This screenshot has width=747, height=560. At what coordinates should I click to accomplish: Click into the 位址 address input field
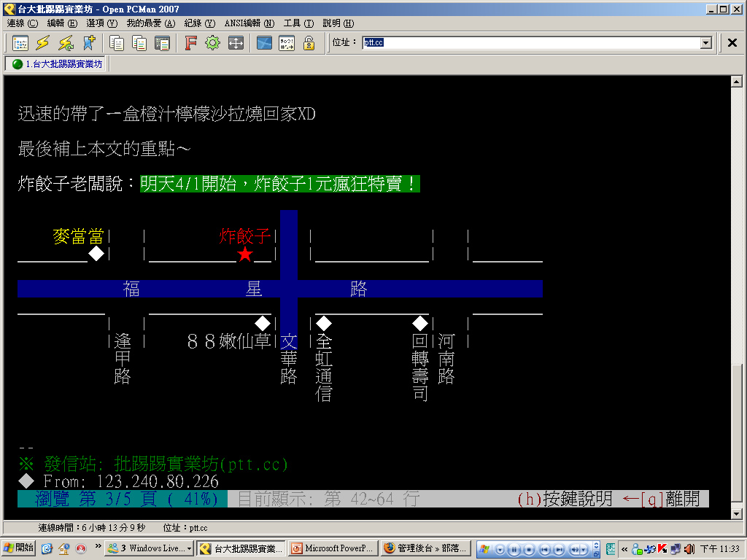531,43
